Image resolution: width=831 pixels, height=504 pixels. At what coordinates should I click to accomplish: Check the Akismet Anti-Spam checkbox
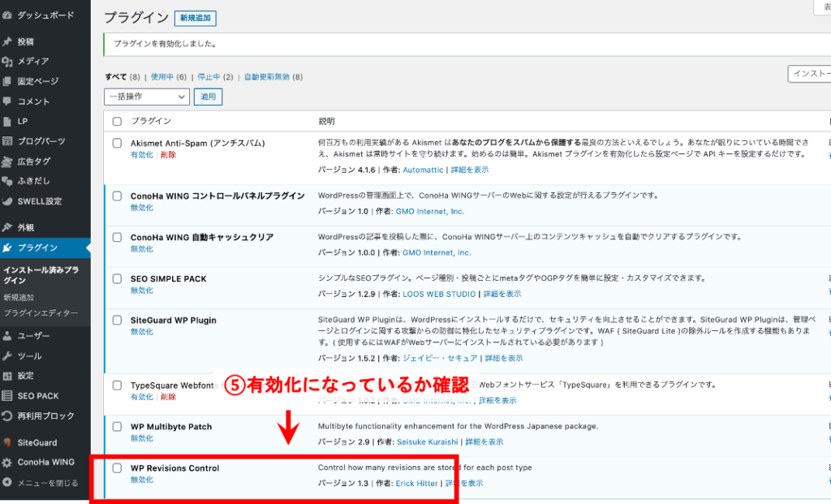pyautogui.click(x=117, y=143)
